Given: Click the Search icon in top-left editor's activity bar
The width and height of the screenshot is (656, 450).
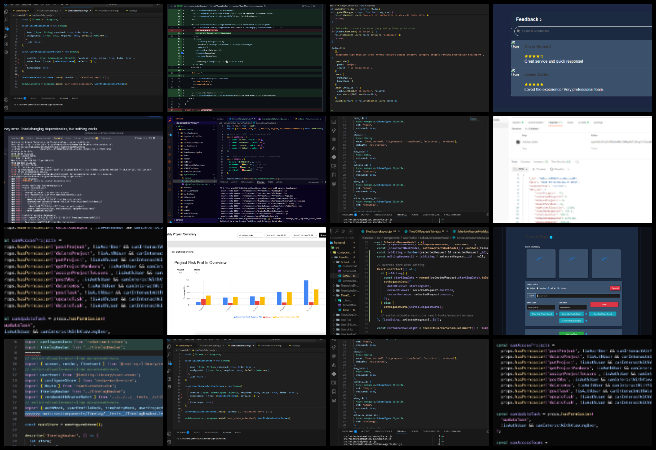Looking at the screenshot, I should 4,18.
